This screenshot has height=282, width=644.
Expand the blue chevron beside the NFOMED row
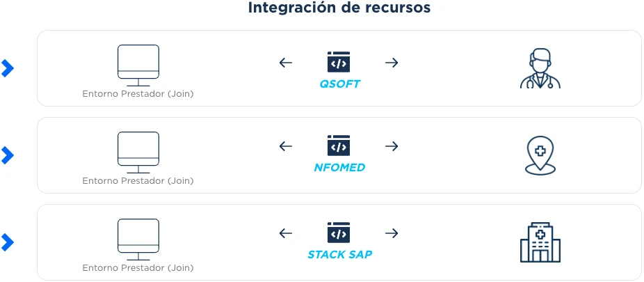[x=8, y=155]
